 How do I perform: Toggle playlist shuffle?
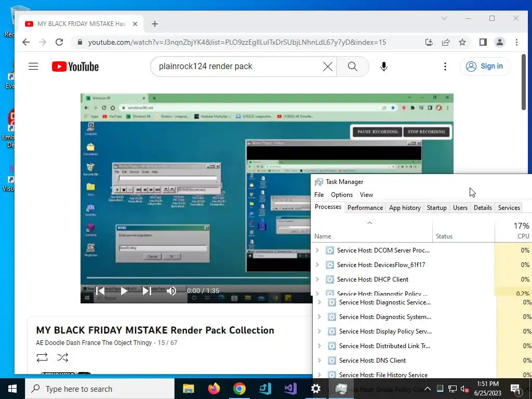pyautogui.click(x=63, y=357)
